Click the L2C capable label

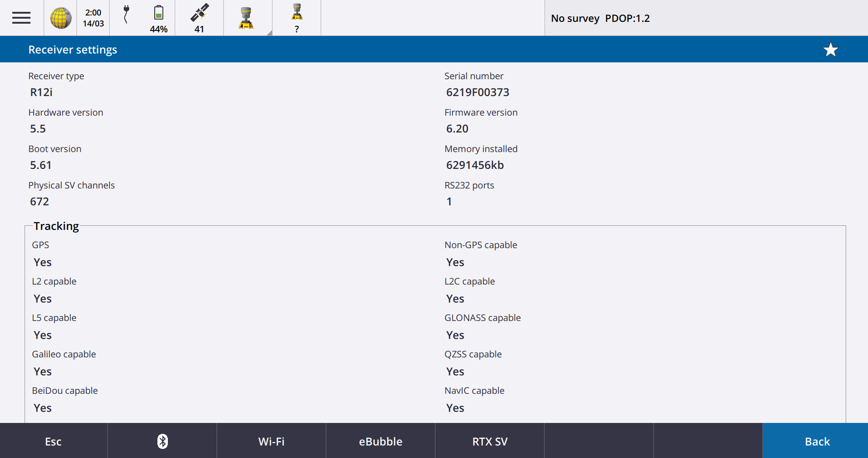pyautogui.click(x=469, y=281)
